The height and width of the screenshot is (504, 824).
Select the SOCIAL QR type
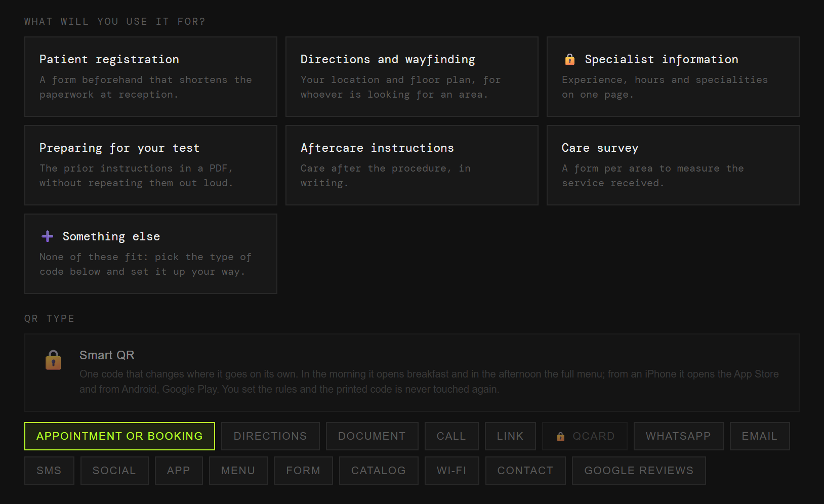point(114,471)
